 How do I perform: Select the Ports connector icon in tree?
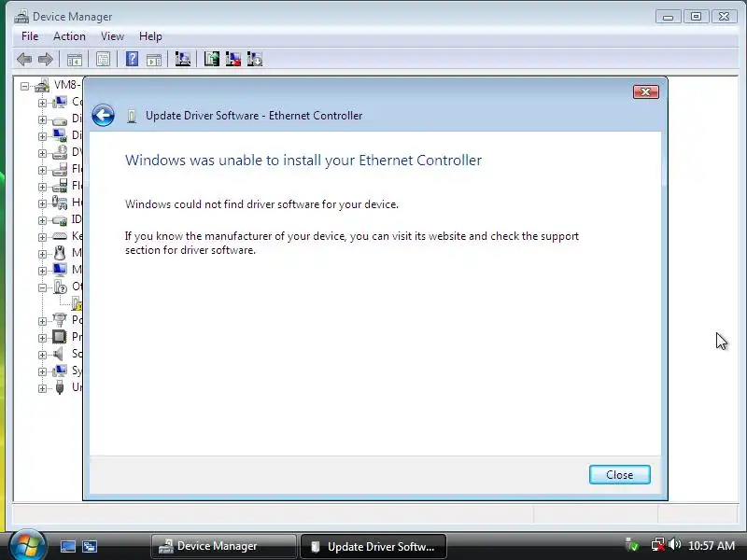pos(60,320)
